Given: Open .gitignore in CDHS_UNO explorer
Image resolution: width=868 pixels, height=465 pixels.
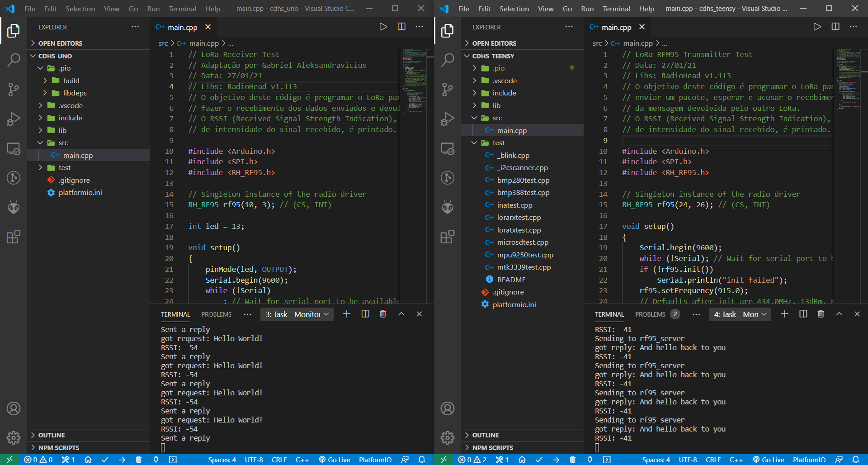Looking at the screenshot, I should point(88,180).
